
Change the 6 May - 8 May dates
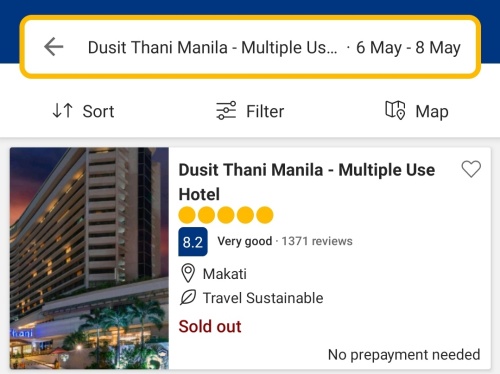coord(408,47)
